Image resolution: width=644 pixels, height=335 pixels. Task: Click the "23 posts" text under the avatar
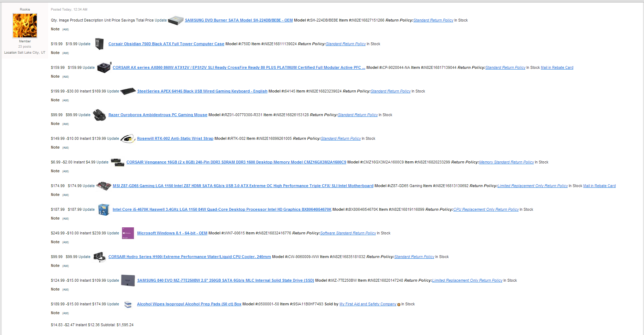(x=25, y=47)
